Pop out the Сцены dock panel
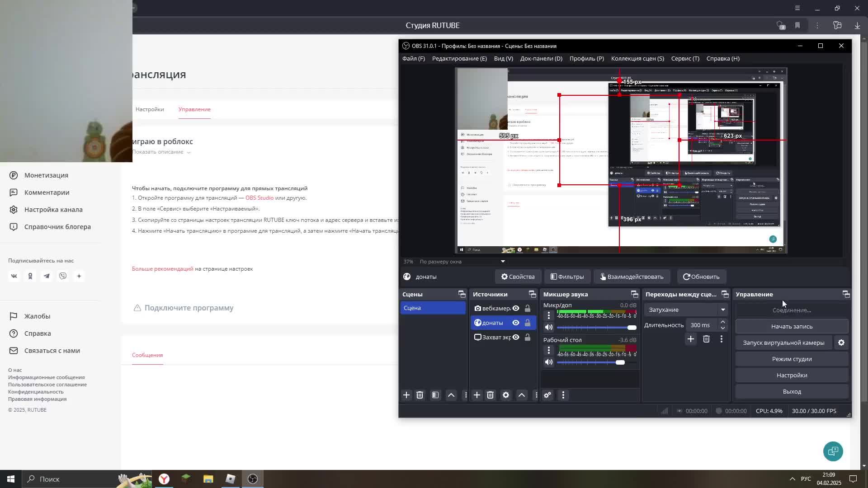 click(462, 294)
